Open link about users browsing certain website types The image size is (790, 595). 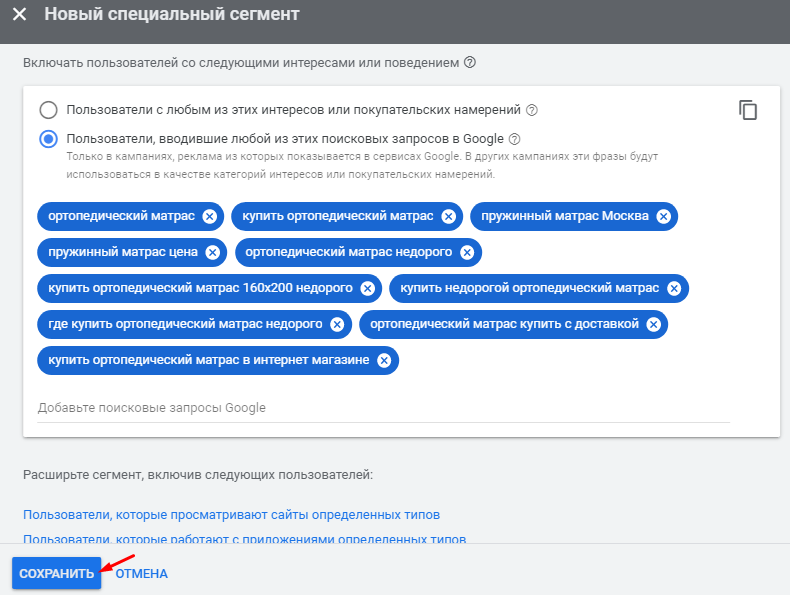click(231, 515)
